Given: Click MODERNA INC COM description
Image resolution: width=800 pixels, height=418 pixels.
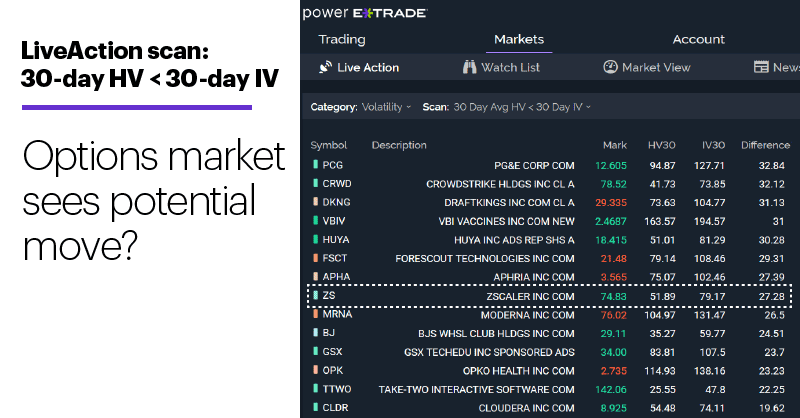Looking at the screenshot, I should tap(528, 315).
